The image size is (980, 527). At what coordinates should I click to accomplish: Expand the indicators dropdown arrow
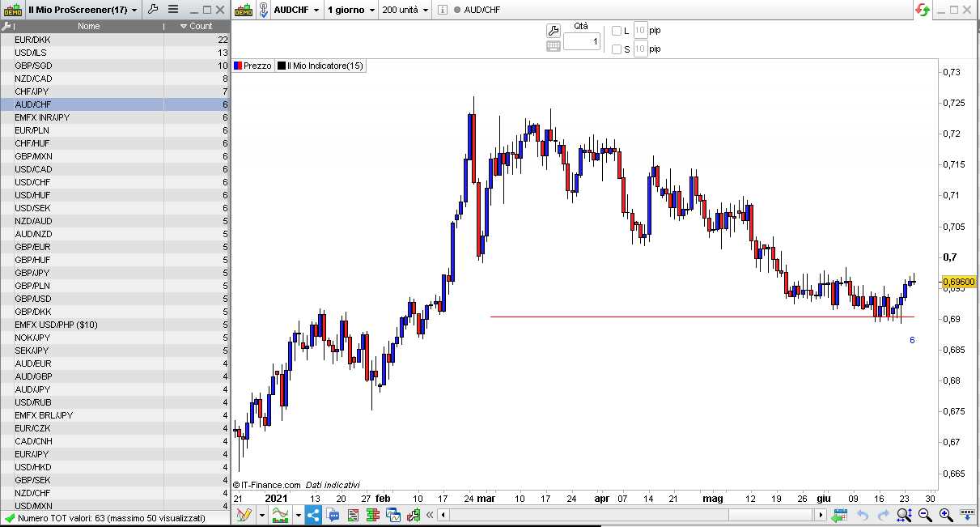pyautogui.click(x=299, y=515)
